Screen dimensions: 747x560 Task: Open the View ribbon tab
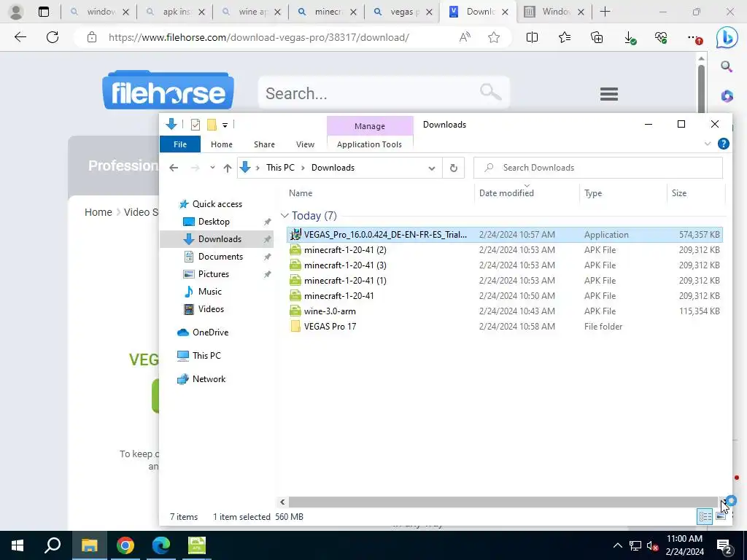[305, 144]
